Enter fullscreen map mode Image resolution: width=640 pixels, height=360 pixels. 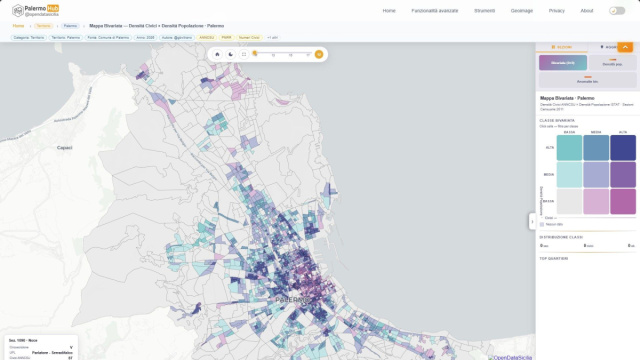point(244,54)
